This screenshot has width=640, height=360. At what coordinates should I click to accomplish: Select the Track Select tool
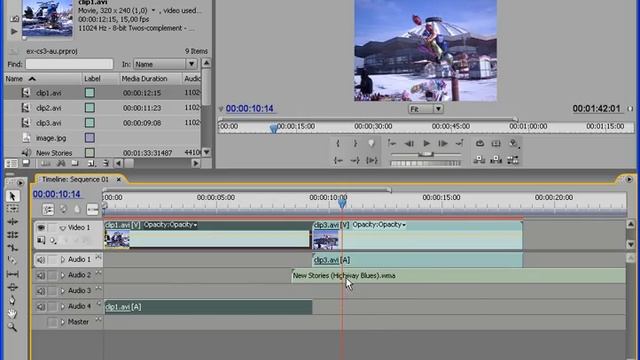pos(12,209)
